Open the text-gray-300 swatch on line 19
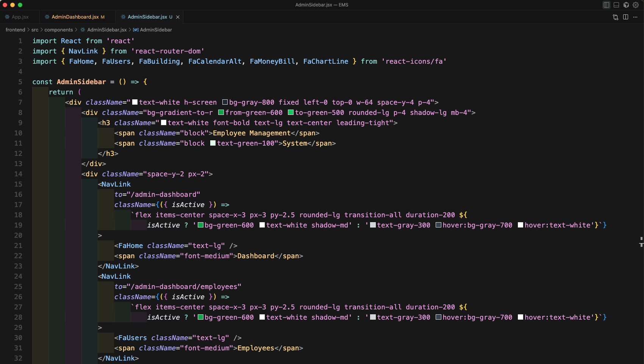Image resolution: width=644 pixels, height=364 pixels. [373, 225]
